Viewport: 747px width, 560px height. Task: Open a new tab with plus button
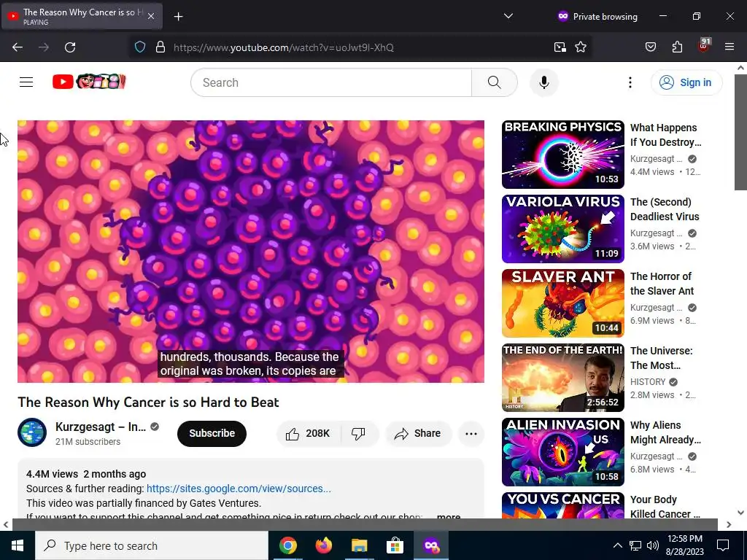pos(178,17)
